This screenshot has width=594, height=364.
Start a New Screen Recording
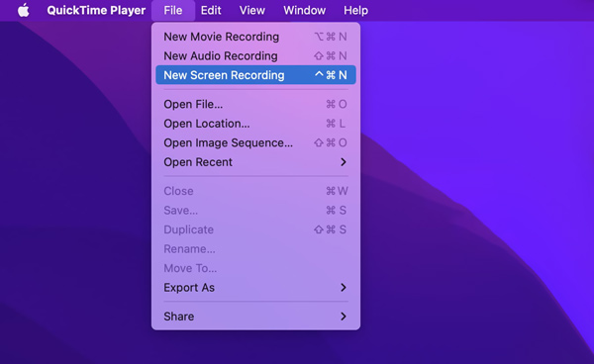click(255, 75)
